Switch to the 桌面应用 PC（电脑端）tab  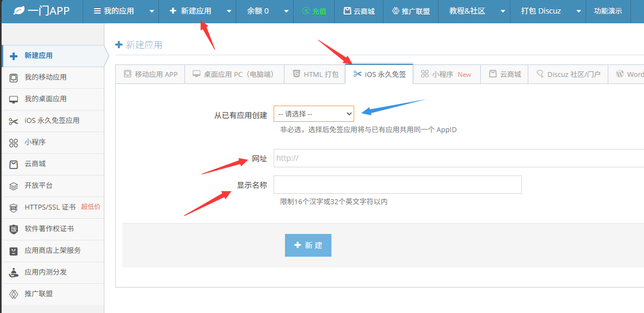(x=234, y=74)
